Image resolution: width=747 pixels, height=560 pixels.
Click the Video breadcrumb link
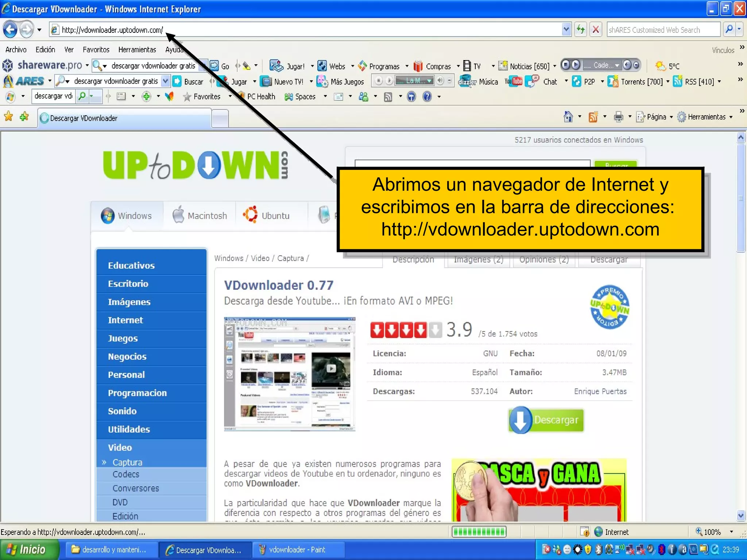point(260,258)
